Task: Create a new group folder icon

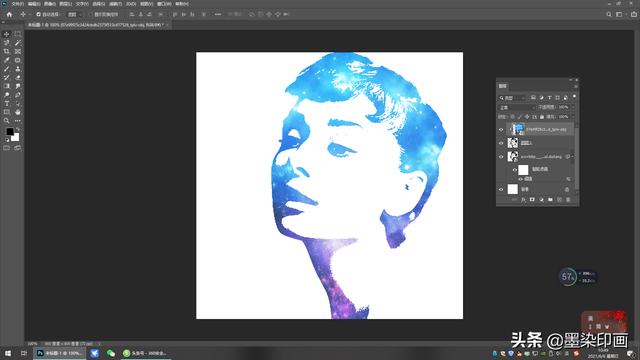Action: pyautogui.click(x=550, y=200)
